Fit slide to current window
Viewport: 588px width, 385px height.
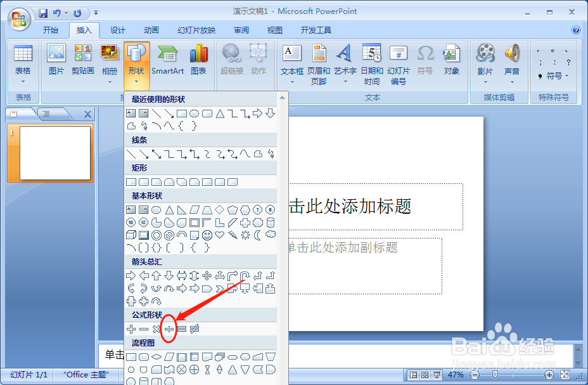click(x=565, y=375)
